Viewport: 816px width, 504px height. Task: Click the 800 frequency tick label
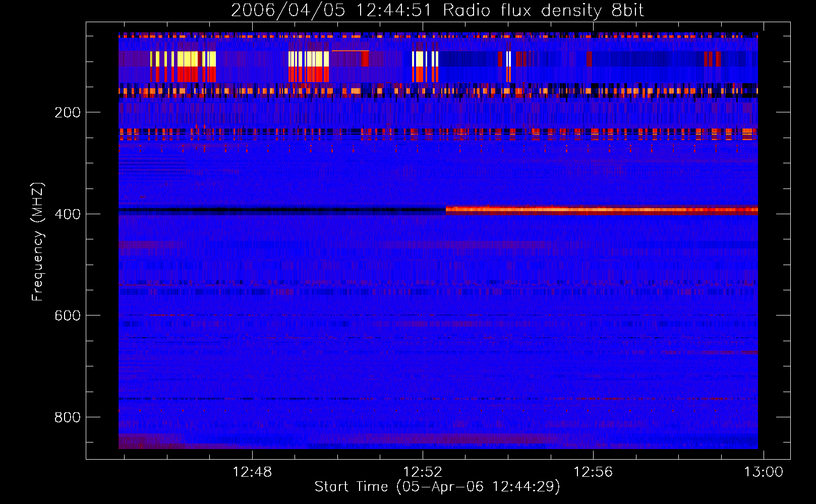tap(68, 417)
